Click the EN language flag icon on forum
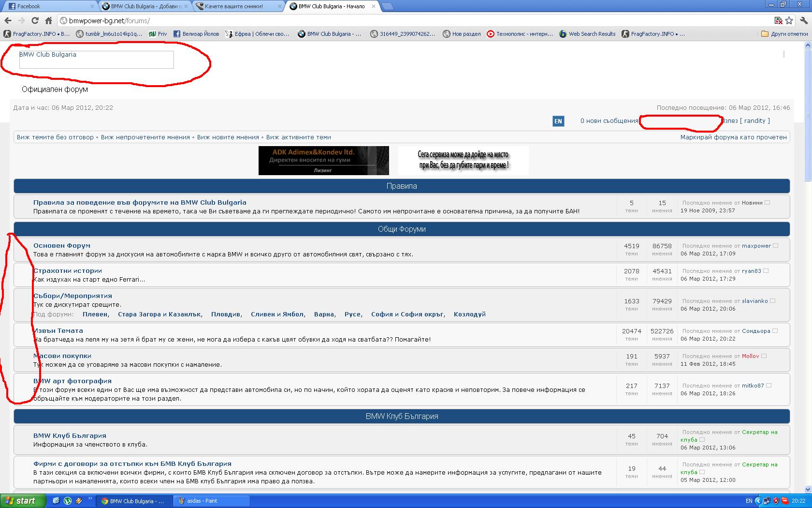Viewport: 812px width, 508px height. tap(558, 121)
